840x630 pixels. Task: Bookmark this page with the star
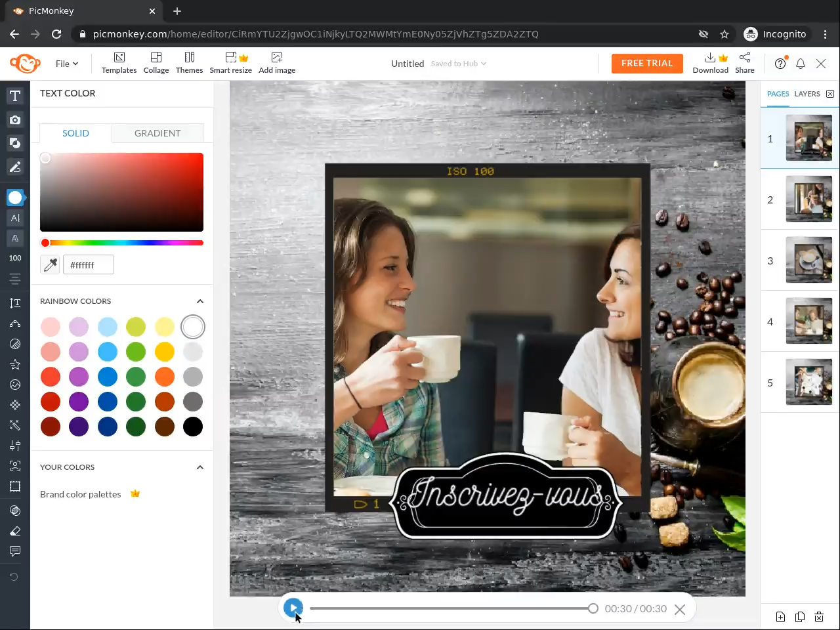pyautogui.click(x=724, y=34)
